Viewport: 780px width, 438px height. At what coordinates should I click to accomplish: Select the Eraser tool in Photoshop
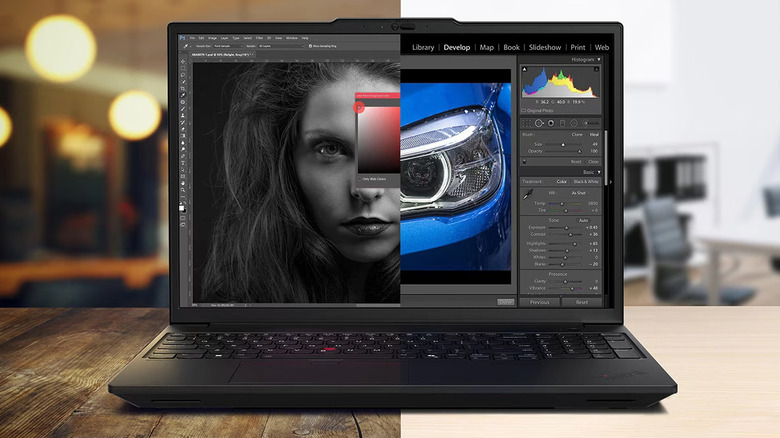pos(183,129)
